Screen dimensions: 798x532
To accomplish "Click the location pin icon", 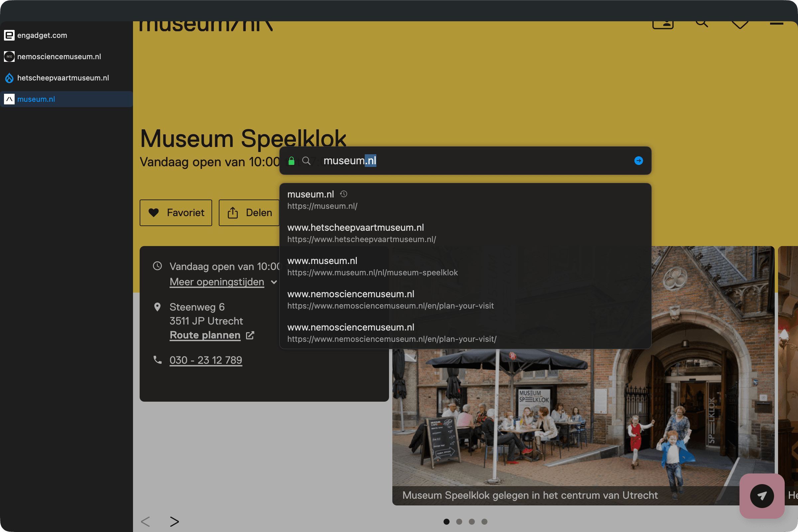I will pos(157,307).
